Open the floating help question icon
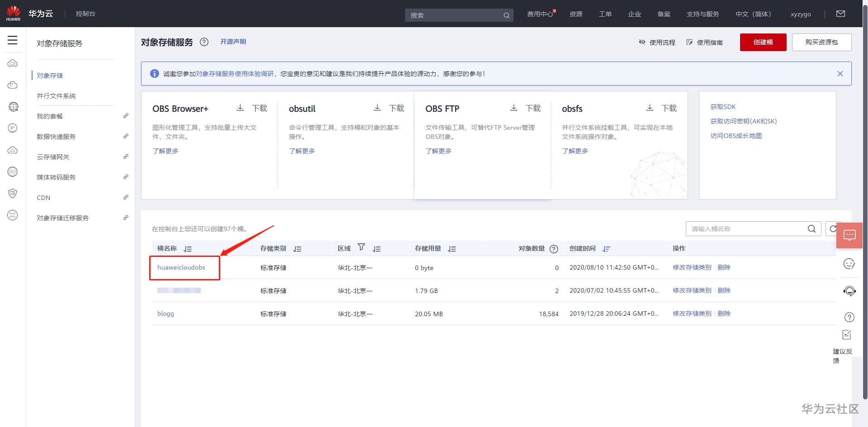The image size is (868, 427). pos(849,317)
